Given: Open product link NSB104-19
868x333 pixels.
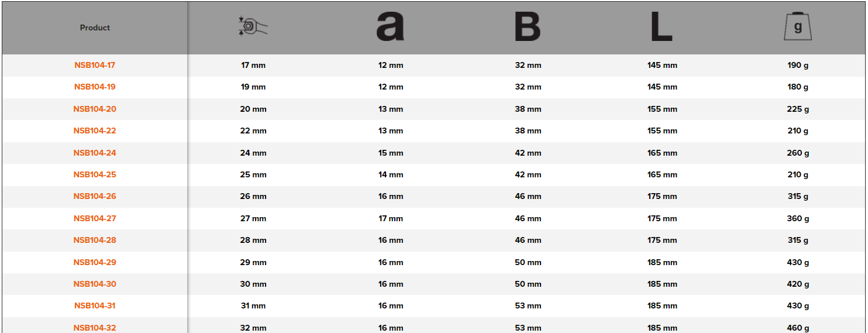Looking at the screenshot, I should pyautogui.click(x=95, y=87).
